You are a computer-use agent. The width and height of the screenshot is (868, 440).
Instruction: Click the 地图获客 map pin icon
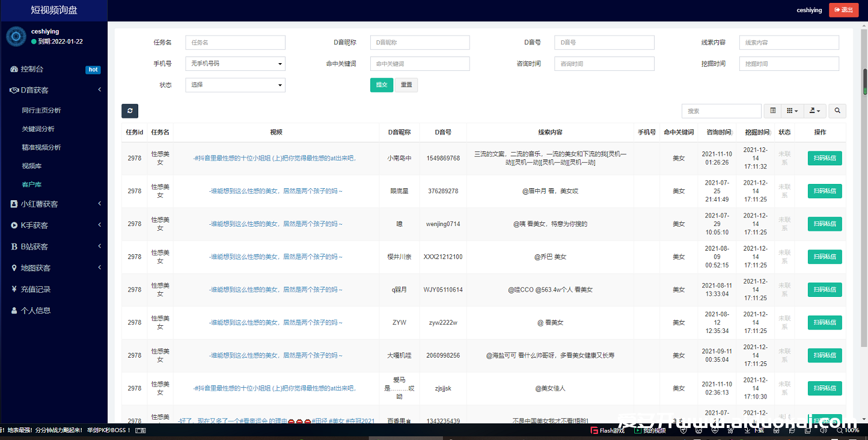14,268
